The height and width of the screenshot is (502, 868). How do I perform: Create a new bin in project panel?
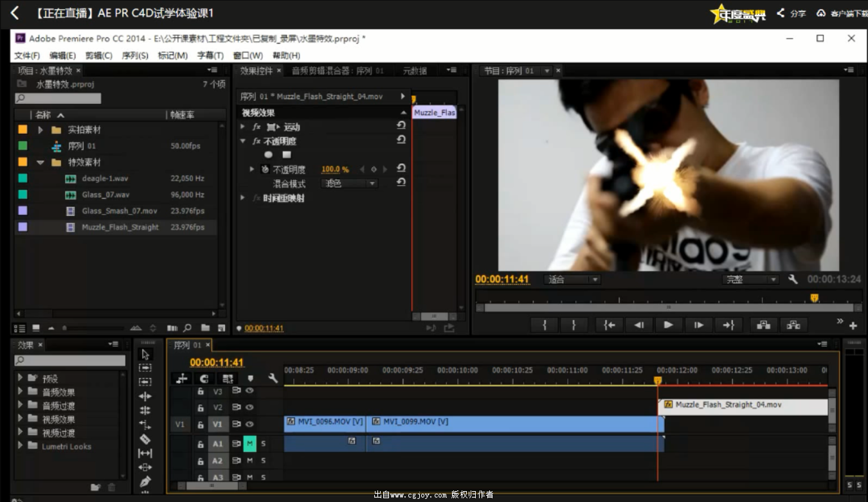[205, 328]
